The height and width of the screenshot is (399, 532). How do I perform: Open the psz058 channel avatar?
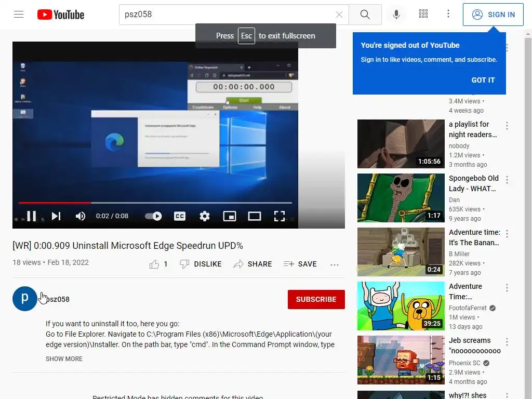[25, 299]
